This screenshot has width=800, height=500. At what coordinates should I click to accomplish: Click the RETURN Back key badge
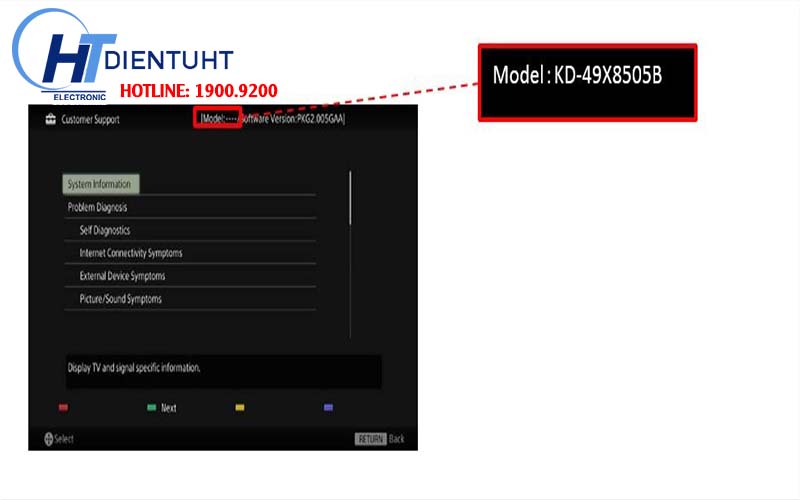(x=370, y=439)
